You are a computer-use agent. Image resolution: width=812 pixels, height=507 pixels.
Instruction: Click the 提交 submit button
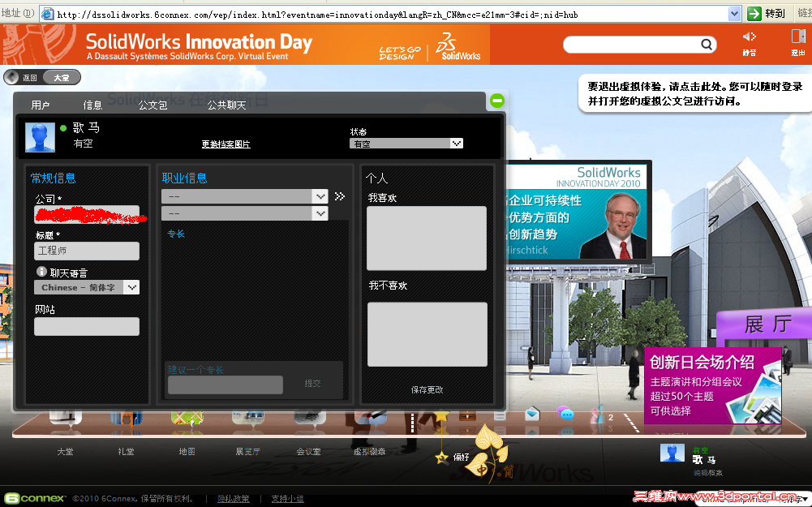point(313,383)
